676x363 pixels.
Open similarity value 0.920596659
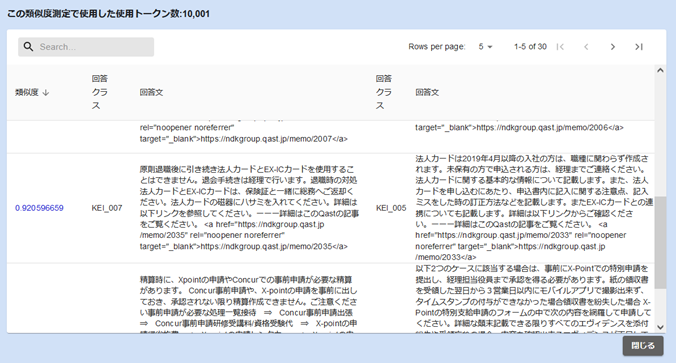[39, 208]
